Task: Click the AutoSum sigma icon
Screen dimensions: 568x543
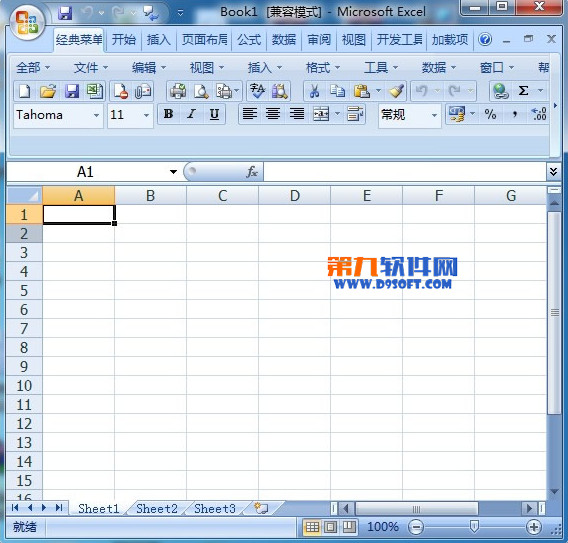Action: [523, 91]
